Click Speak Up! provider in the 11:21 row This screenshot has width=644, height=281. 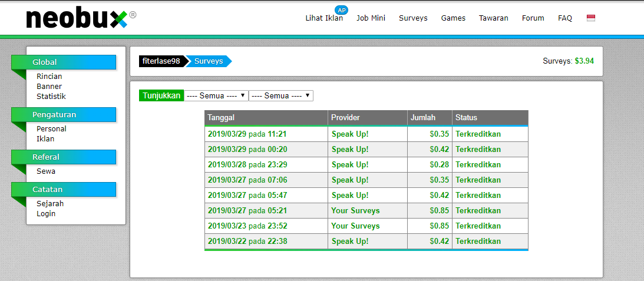click(x=350, y=134)
